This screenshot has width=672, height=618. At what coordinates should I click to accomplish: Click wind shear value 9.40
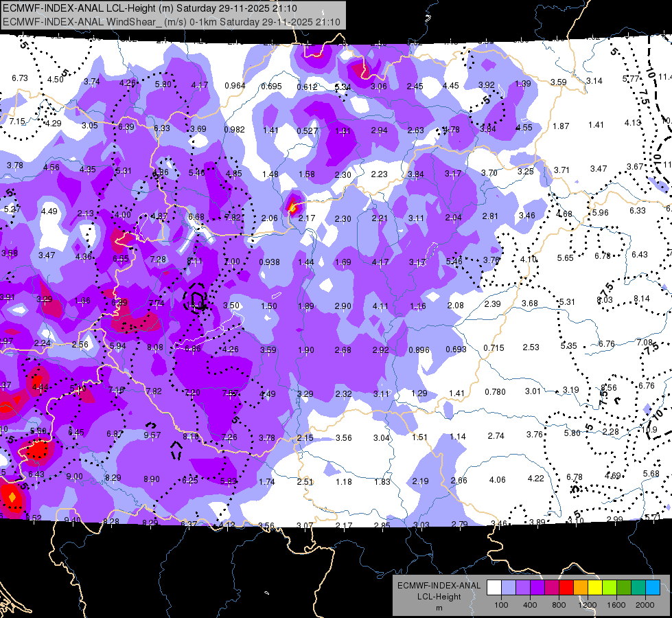pyautogui.click(x=72, y=520)
